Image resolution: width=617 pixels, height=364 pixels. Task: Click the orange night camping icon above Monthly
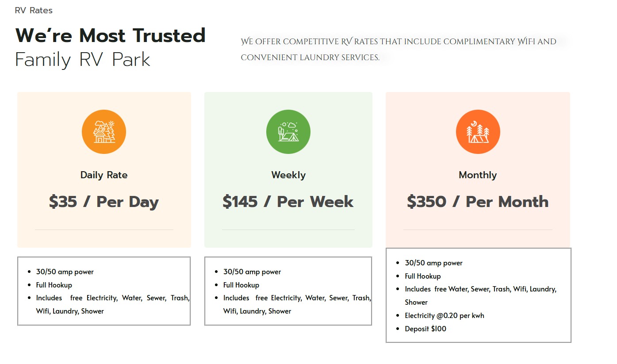(x=478, y=132)
